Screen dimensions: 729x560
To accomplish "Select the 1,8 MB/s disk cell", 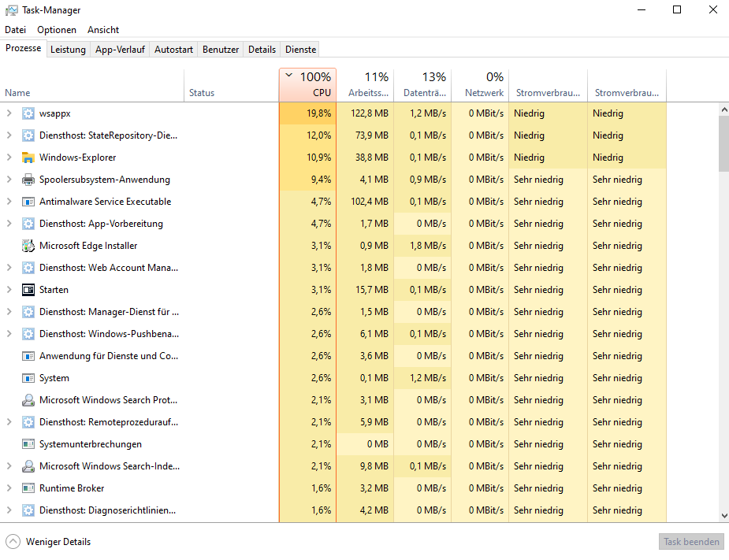I will [x=422, y=246].
